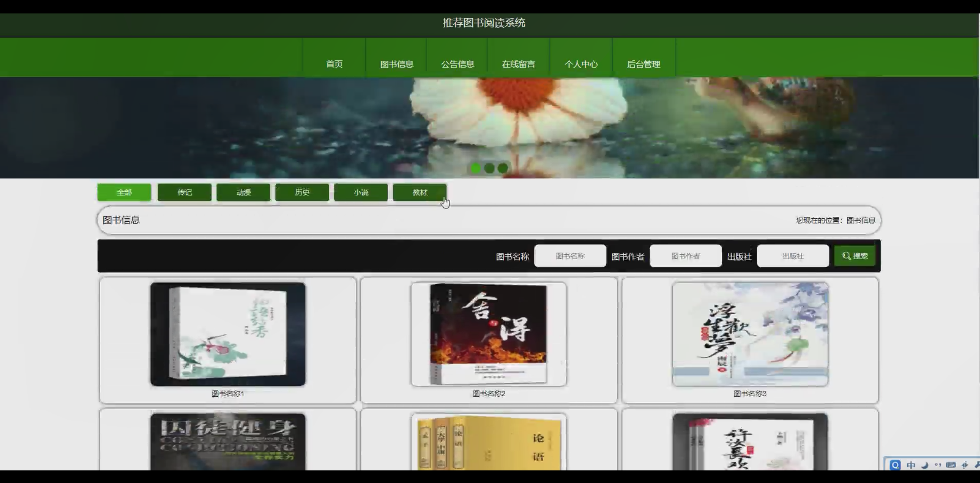
Task: Focus the 图书名称 search input
Action: pyautogui.click(x=570, y=256)
